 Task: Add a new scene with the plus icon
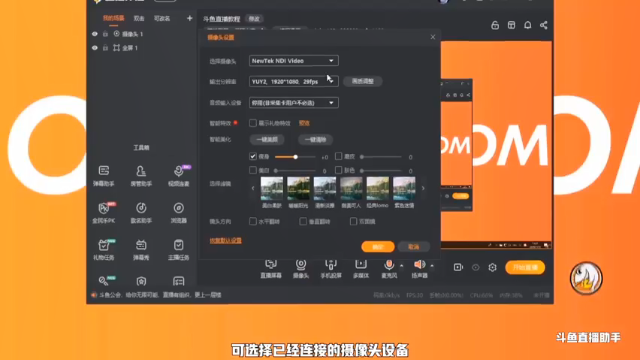189,18
